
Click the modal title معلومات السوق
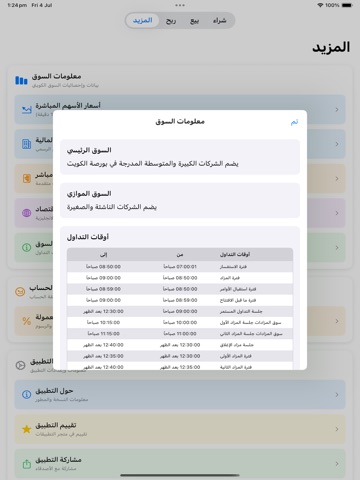(x=180, y=122)
